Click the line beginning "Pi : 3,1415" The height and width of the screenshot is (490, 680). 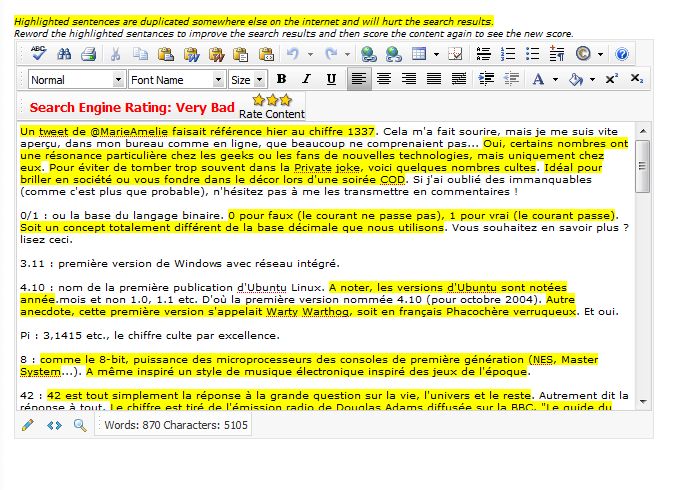[x=150, y=336]
